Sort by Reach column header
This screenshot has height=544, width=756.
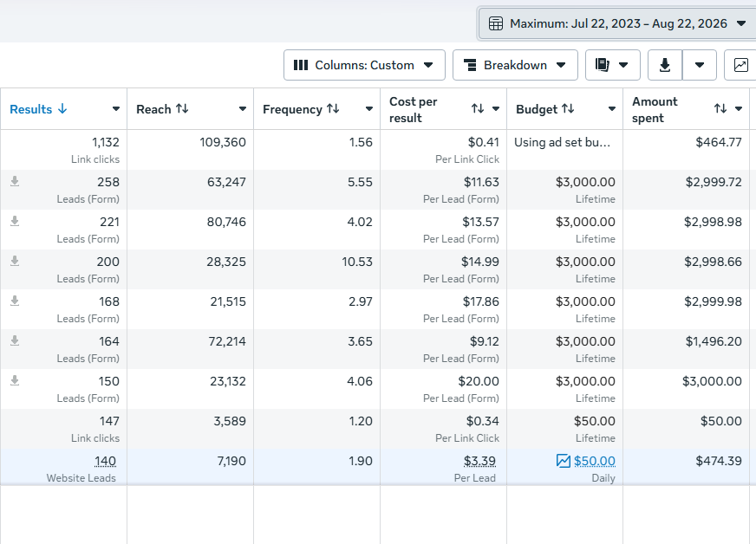pyautogui.click(x=153, y=109)
